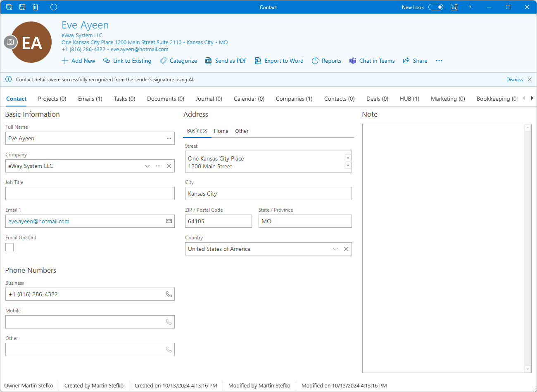This screenshot has height=392, width=537.
Task: Select the Journal (0) tab
Action: (209, 99)
